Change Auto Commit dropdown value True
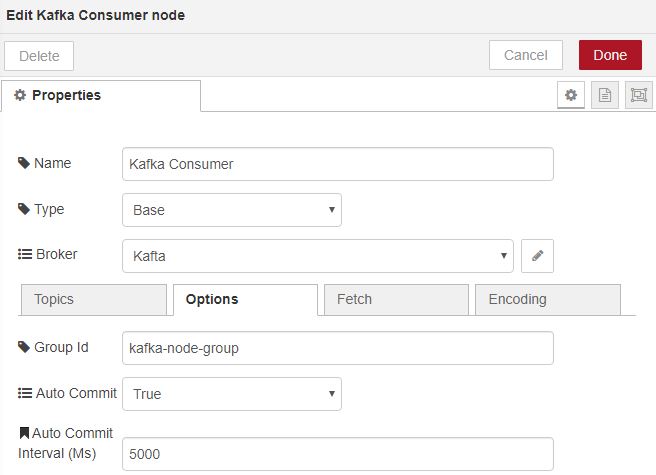Viewport: 656px width, 475px height. 231,394
